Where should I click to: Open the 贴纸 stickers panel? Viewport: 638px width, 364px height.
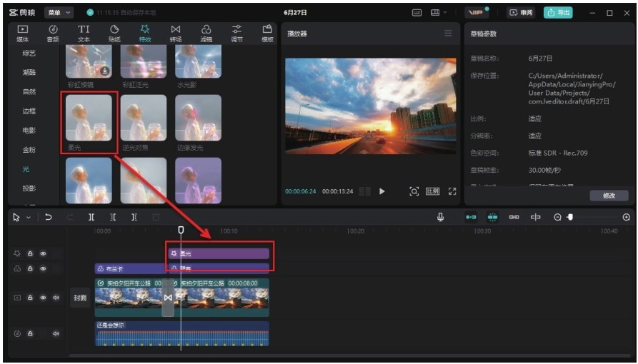coord(114,34)
